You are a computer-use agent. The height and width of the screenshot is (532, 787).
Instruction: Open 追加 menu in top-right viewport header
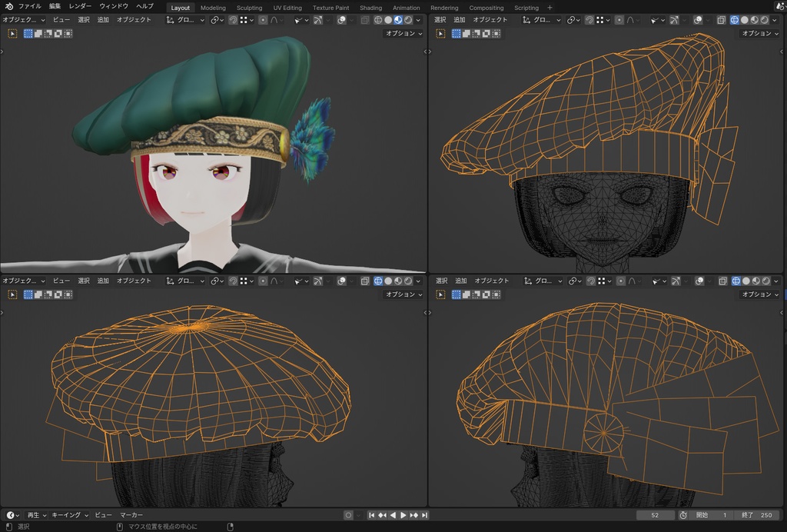pyautogui.click(x=460, y=20)
